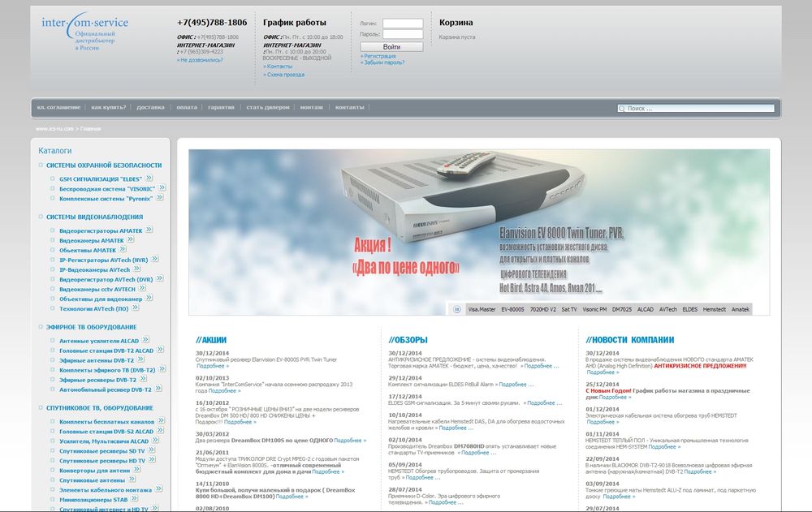The height and width of the screenshot is (512, 812).
Task: Open the Спутниковые антенны catalog link
Action: tap(93, 480)
